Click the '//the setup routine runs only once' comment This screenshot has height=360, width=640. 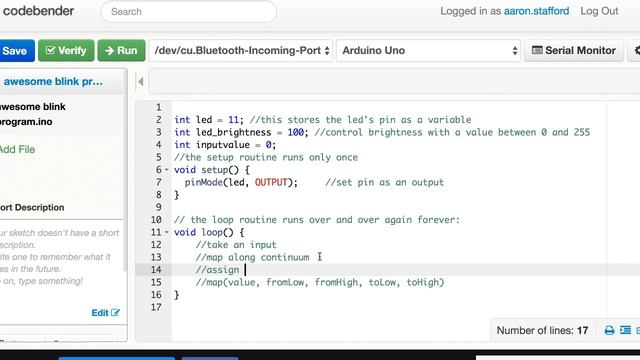point(266,158)
